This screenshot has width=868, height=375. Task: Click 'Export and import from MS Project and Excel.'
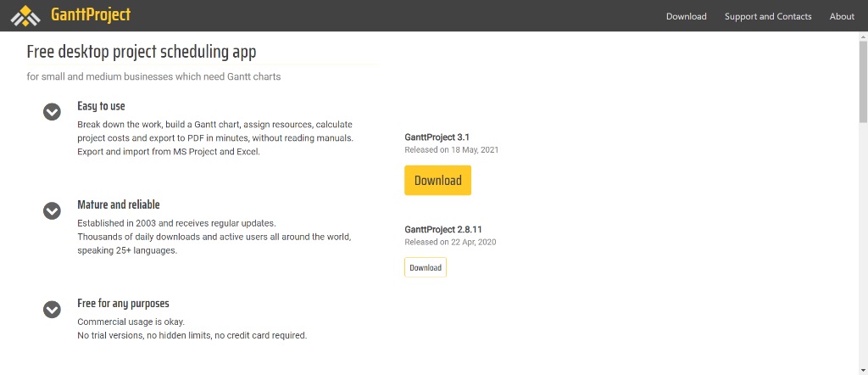click(x=169, y=151)
